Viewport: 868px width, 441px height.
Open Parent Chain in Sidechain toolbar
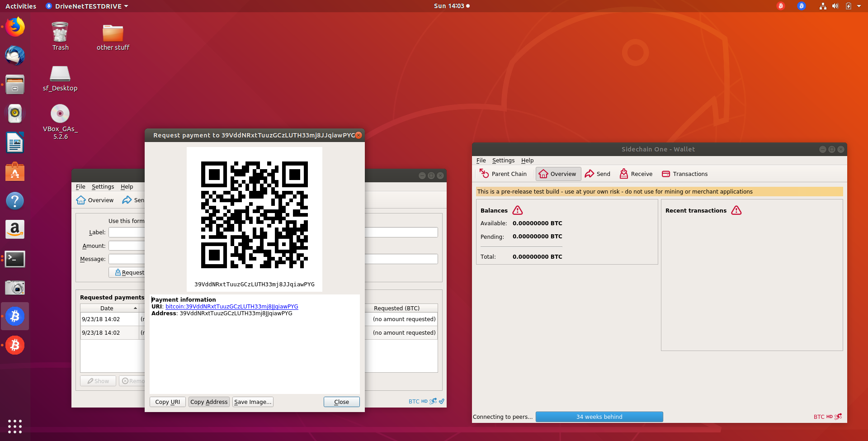(503, 174)
